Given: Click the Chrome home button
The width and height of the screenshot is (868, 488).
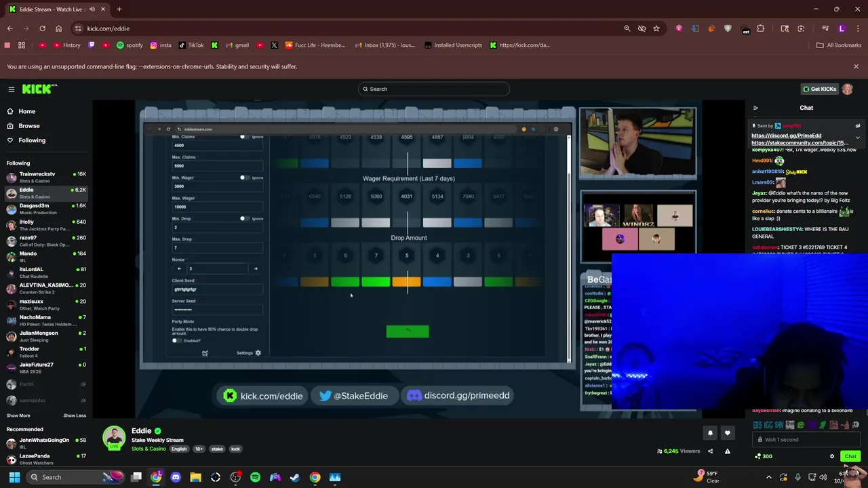Looking at the screenshot, I should [58, 28].
